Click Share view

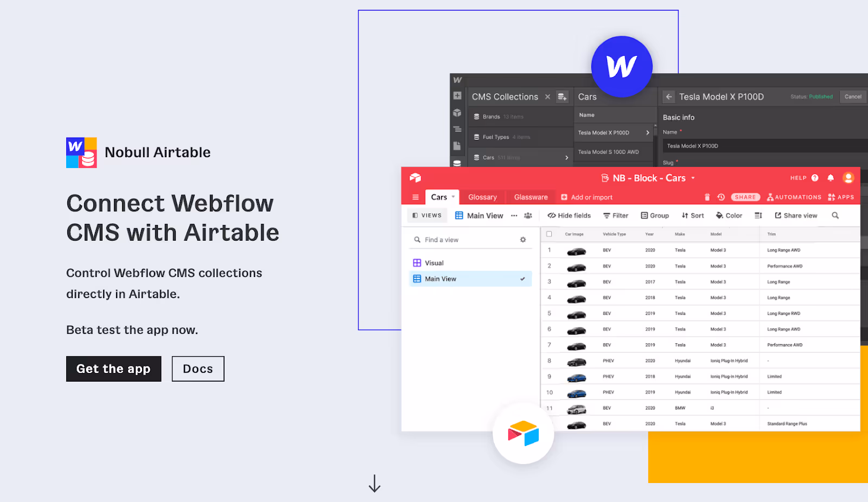point(796,216)
